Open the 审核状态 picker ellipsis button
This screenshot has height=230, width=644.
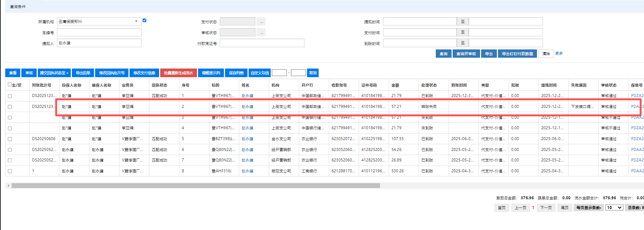261,33
